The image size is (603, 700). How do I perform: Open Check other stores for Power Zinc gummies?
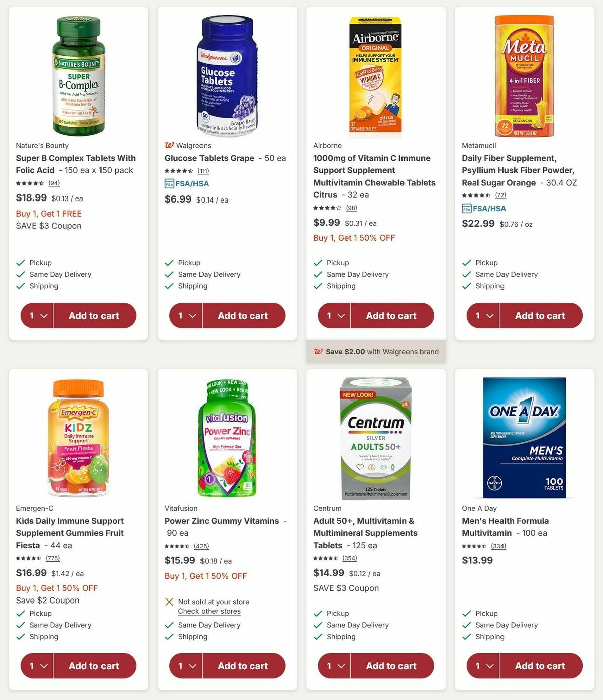(x=209, y=611)
